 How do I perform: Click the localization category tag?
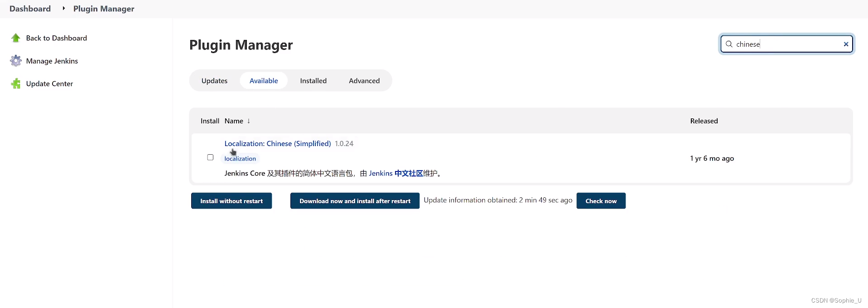coord(240,158)
